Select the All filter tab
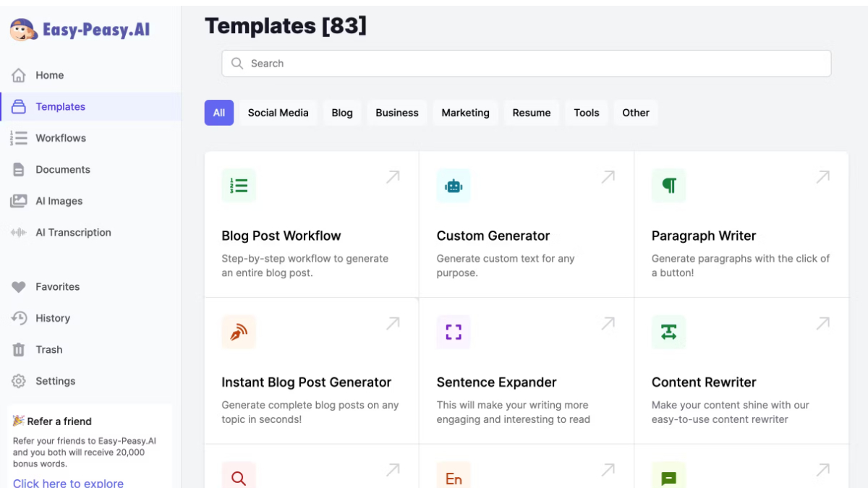 click(x=219, y=113)
